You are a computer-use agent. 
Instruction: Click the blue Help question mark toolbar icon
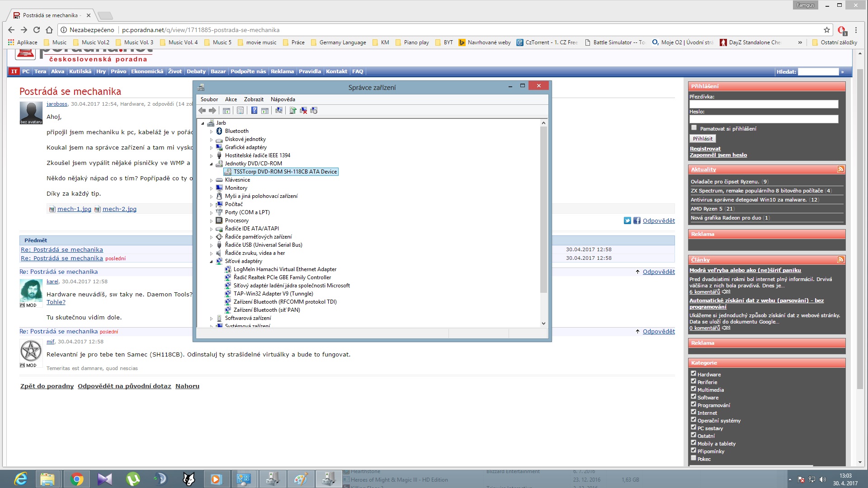click(x=254, y=111)
